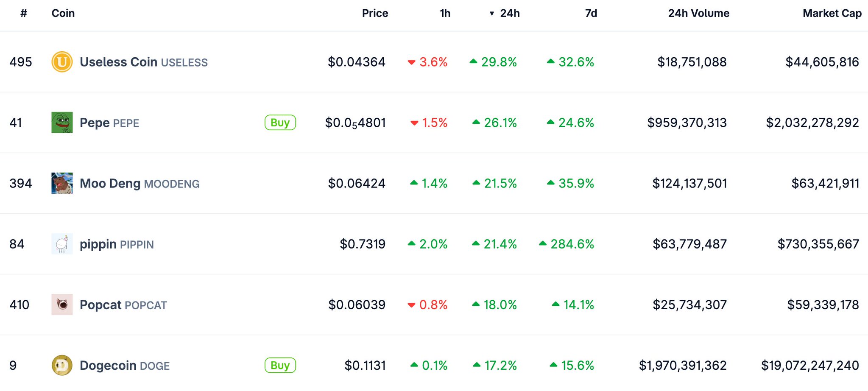This screenshot has height=391, width=868.
Task: Sort by the 1h column header
Action: point(445,14)
